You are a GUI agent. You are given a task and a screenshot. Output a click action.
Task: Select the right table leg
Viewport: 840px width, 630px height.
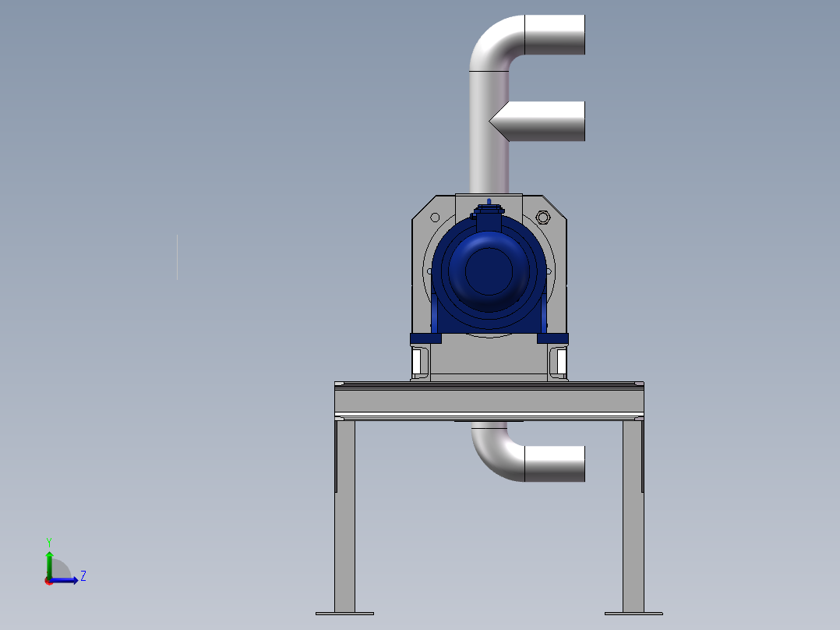[x=633, y=516]
